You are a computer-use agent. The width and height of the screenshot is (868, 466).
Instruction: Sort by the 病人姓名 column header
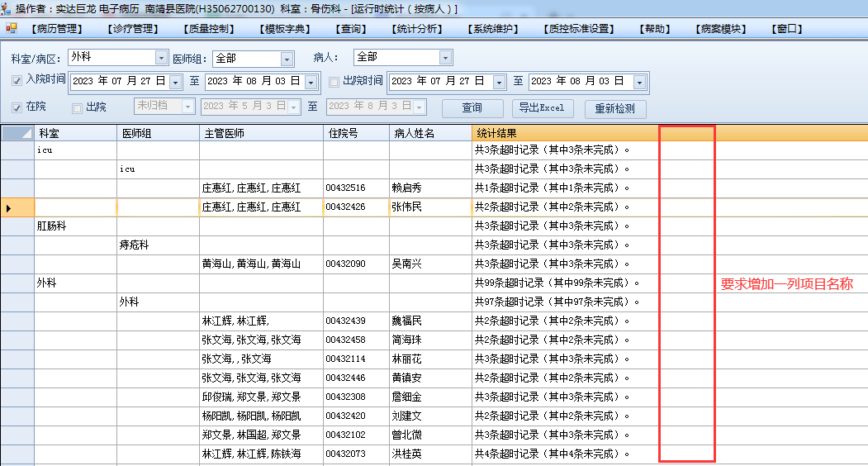430,133
